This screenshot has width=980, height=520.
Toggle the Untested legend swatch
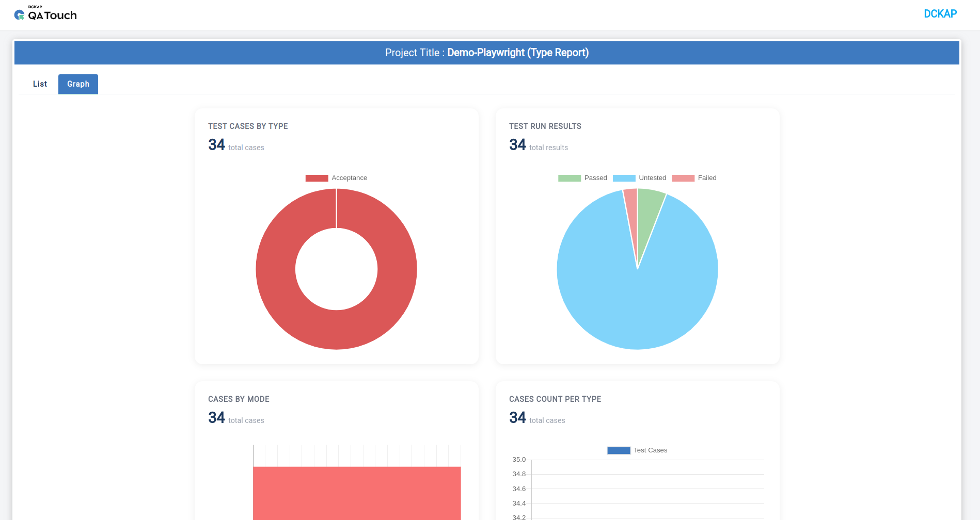point(624,178)
